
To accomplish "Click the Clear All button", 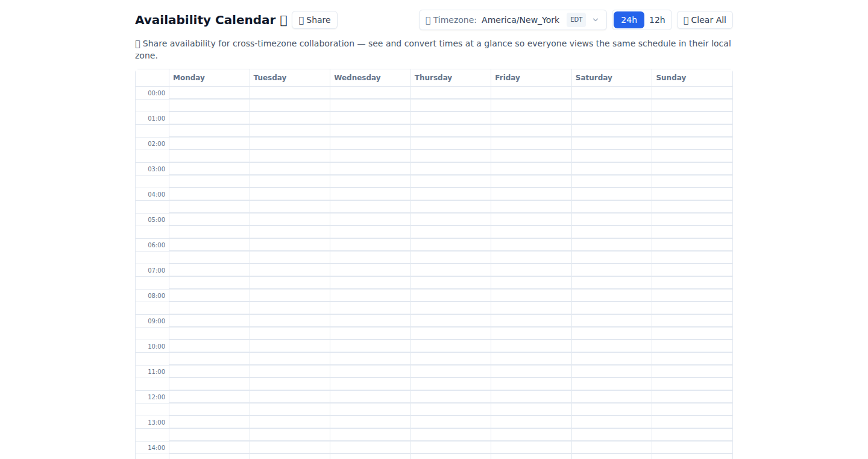I will coord(705,20).
